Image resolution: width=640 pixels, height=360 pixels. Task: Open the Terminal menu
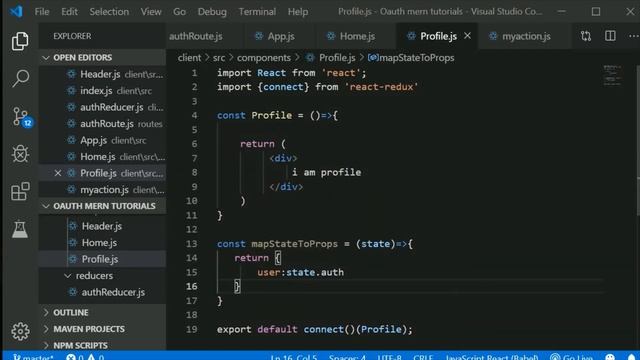tap(257, 11)
